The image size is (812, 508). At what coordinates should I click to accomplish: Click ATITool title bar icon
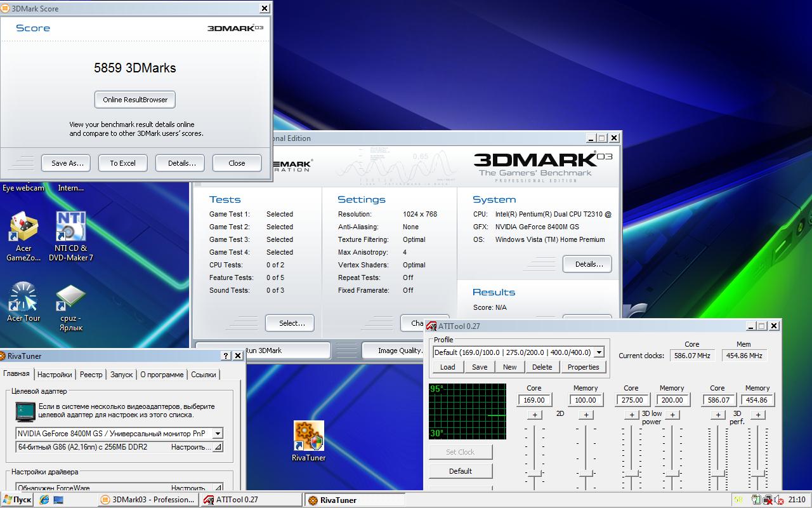[431, 326]
